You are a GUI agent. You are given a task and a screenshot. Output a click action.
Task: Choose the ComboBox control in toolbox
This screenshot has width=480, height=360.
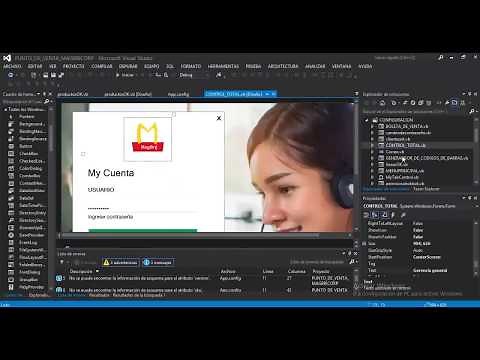point(27,176)
